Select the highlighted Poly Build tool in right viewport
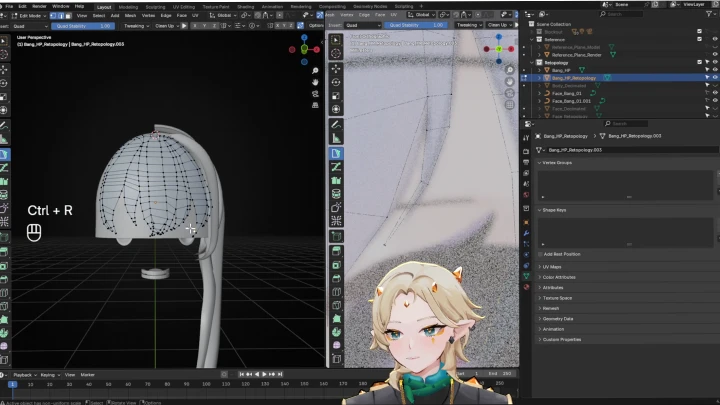The height and width of the screenshot is (405, 720). [336, 153]
